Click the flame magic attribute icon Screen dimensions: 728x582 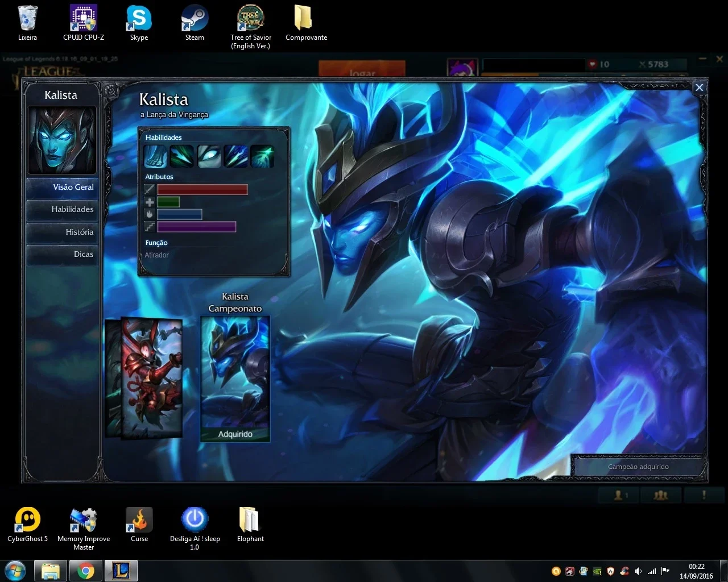(150, 214)
